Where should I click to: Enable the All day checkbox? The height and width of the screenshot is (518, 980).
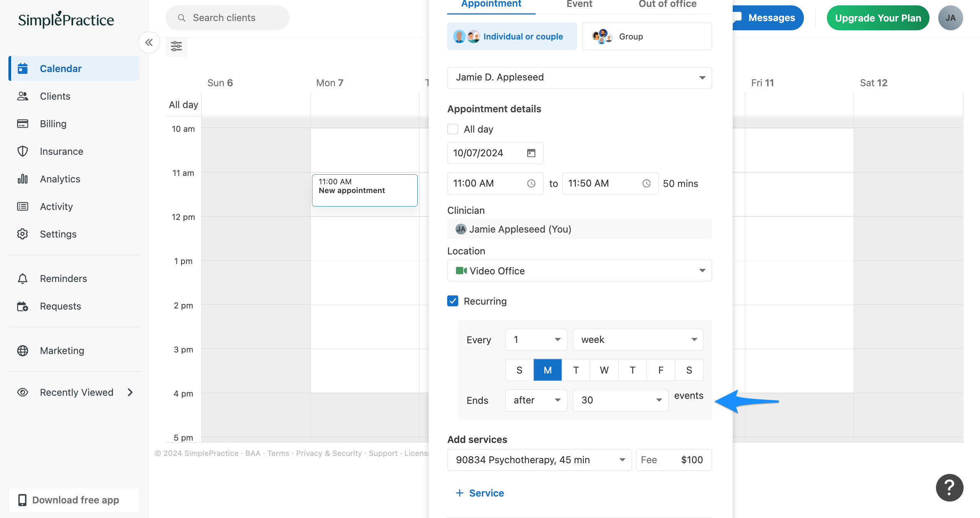pos(453,129)
